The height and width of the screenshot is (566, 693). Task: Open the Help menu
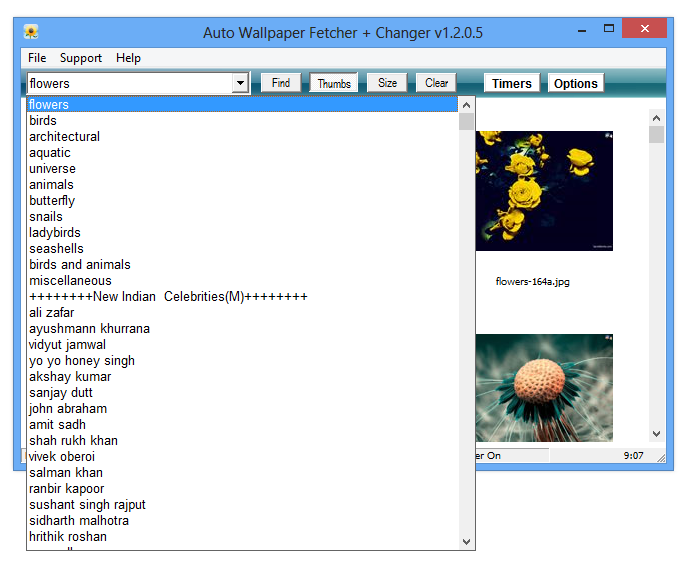[x=128, y=58]
